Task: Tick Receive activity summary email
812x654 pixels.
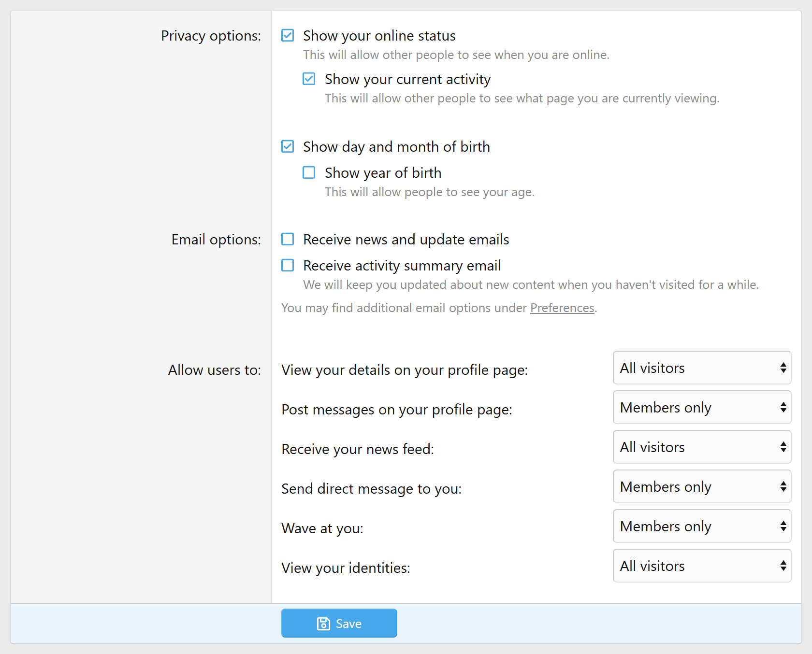Action: [288, 265]
